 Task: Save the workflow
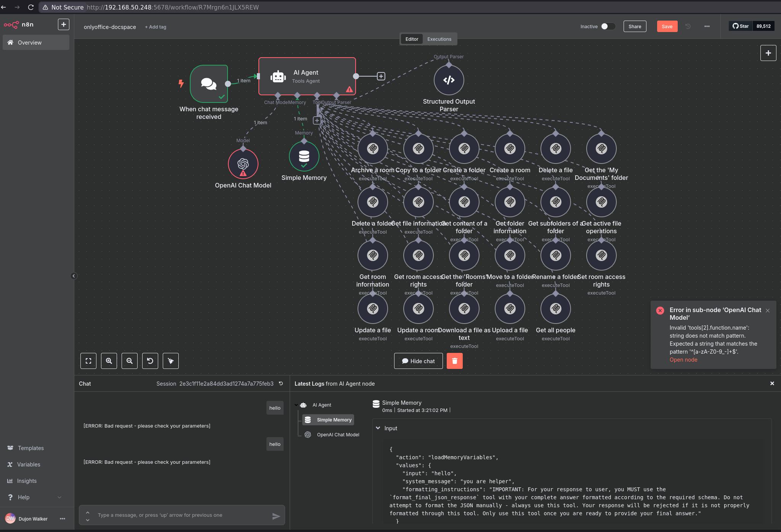(x=667, y=26)
